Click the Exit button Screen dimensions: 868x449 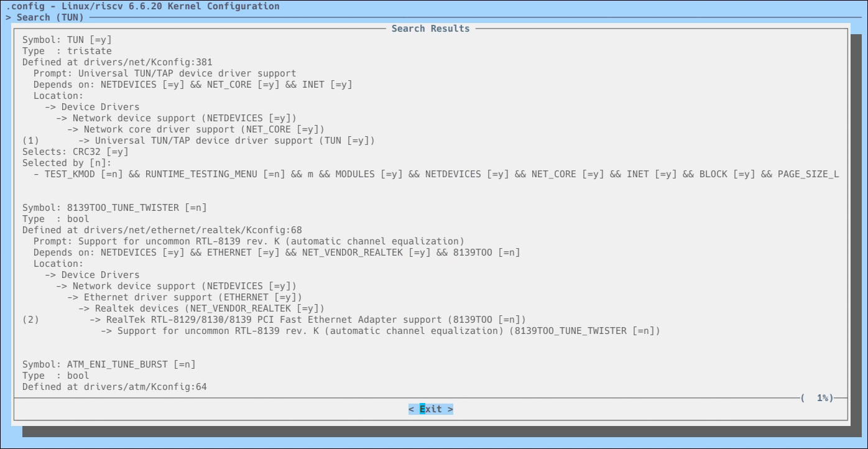coord(430,409)
